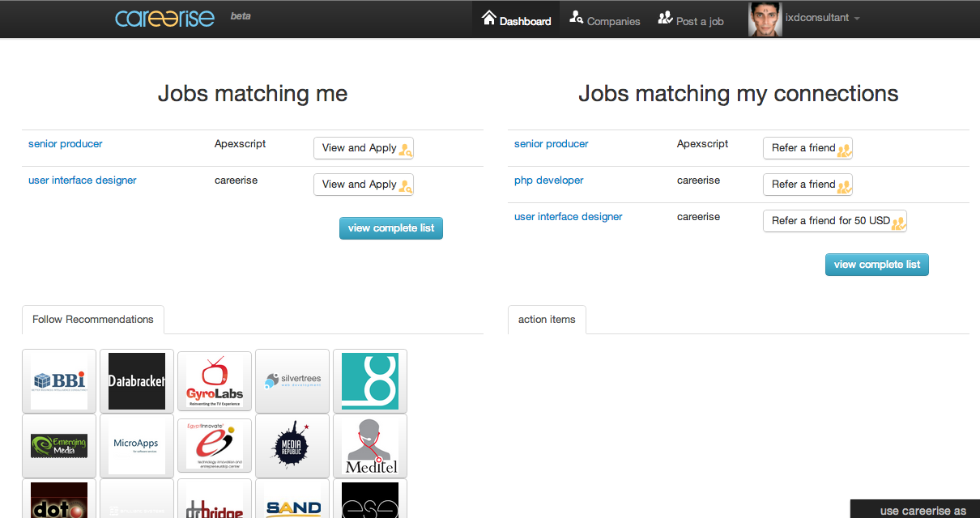
Task: Refer a friend for php developer job
Action: pos(807,185)
